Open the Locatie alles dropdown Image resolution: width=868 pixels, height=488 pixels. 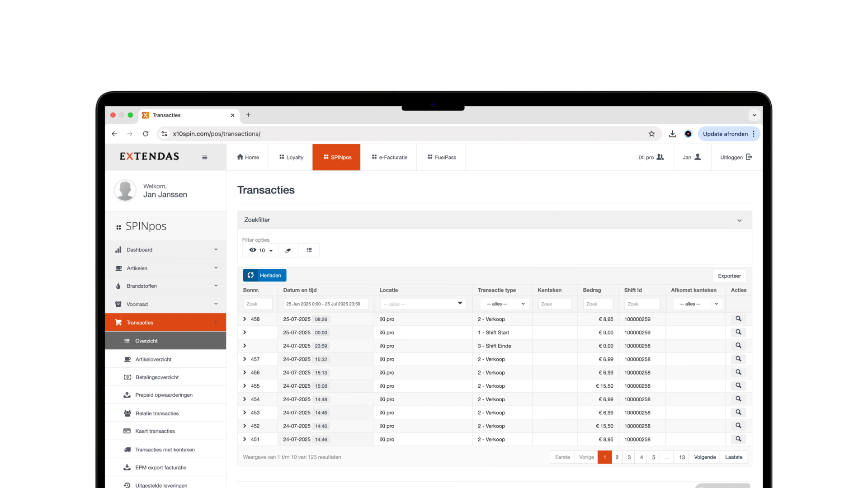[422, 304]
